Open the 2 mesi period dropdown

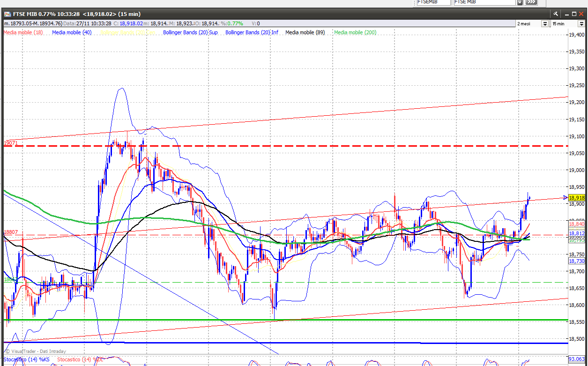point(545,23)
